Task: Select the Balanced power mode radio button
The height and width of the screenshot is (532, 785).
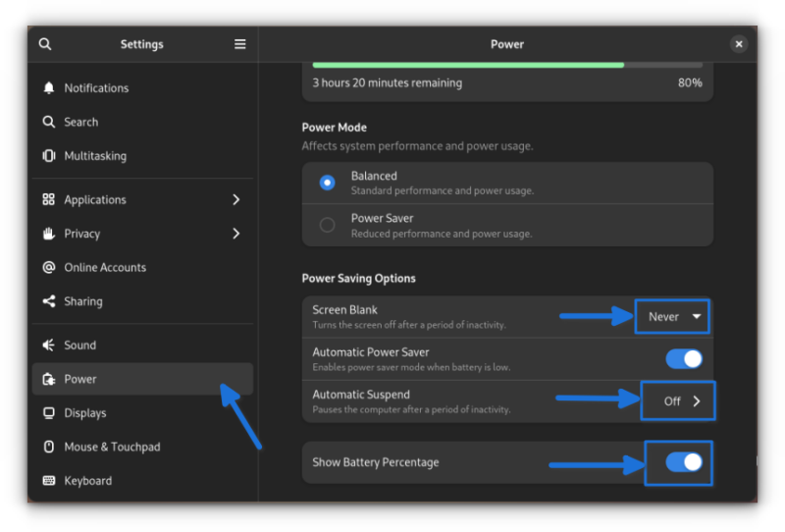Action: (x=328, y=183)
